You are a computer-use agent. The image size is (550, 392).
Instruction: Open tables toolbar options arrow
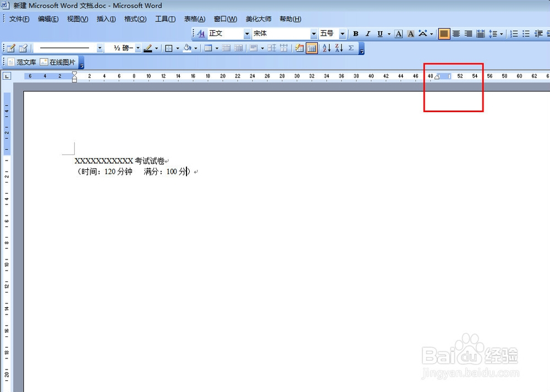[x=362, y=49]
